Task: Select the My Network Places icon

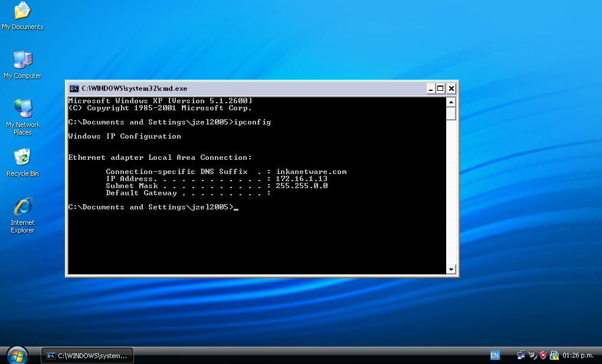Action: coord(22,117)
